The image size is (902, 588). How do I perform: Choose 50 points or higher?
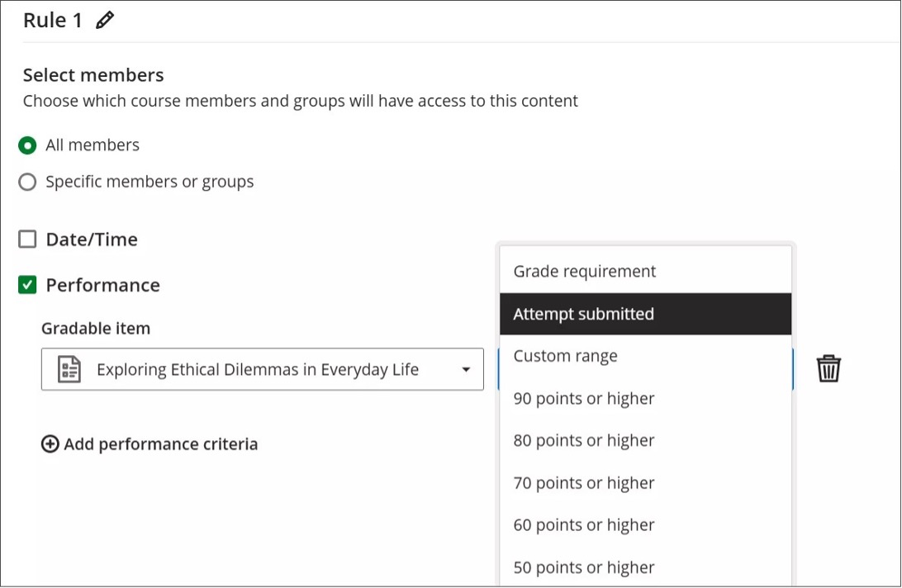[582, 567]
